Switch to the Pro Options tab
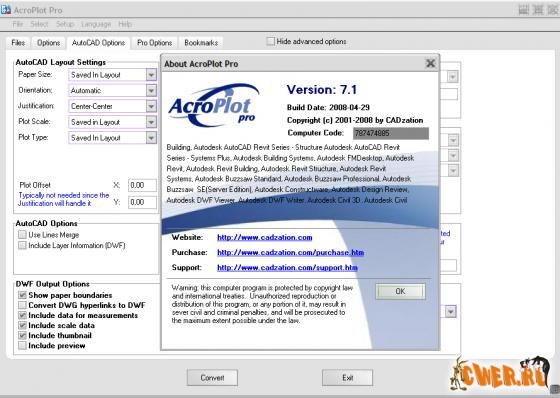Image resolution: width=560 pixels, height=398 pixels. pyautogui.click(x=155, y=43)
